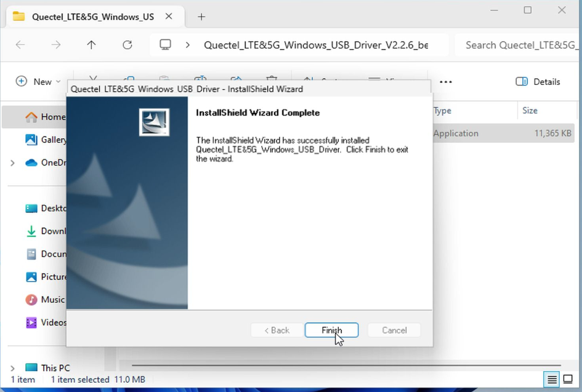Switch to large thumbnails view icon
582x392 pixels.
point(568,379)
